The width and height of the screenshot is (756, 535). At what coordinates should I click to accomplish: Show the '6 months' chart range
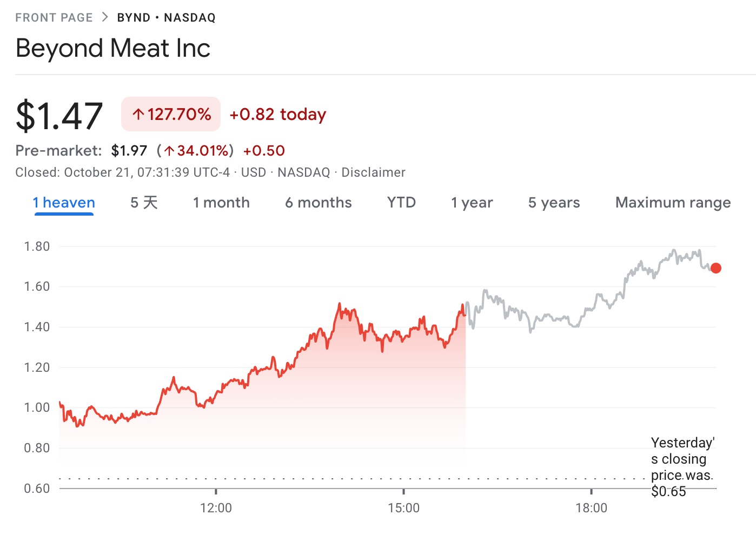(318, 203)
